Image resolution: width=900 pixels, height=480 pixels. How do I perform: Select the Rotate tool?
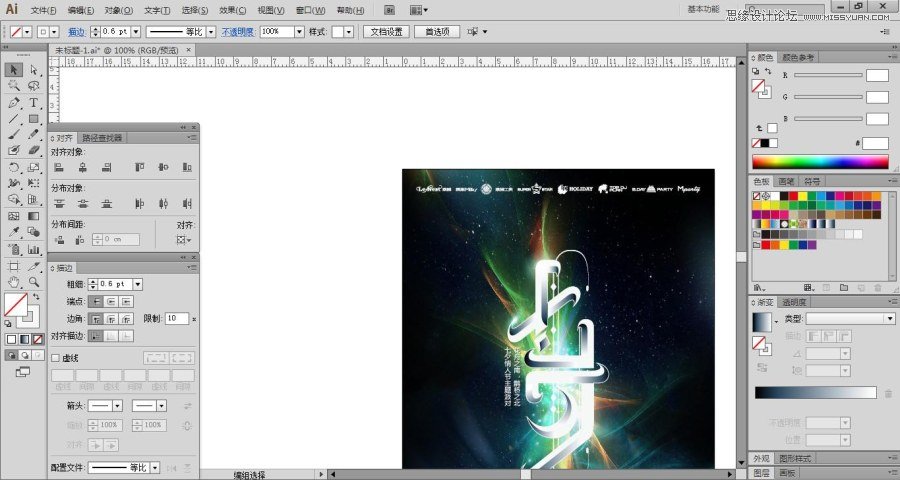(14, 168)
